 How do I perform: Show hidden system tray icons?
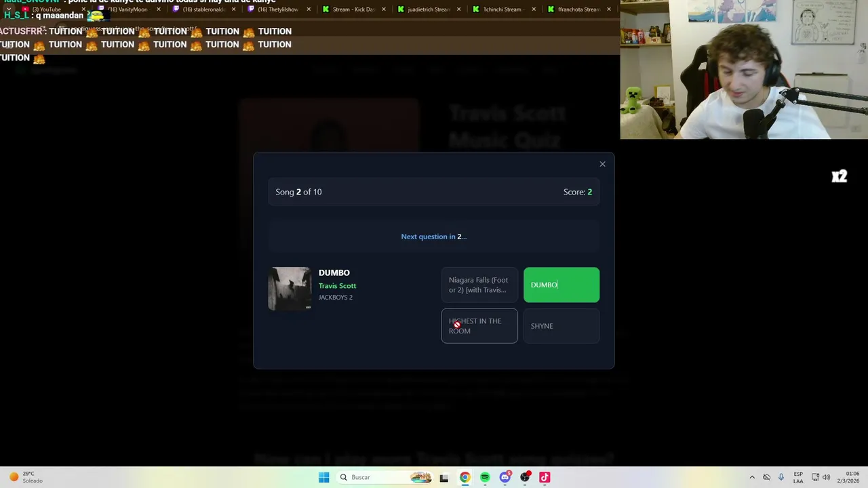(x=751, y=477)
